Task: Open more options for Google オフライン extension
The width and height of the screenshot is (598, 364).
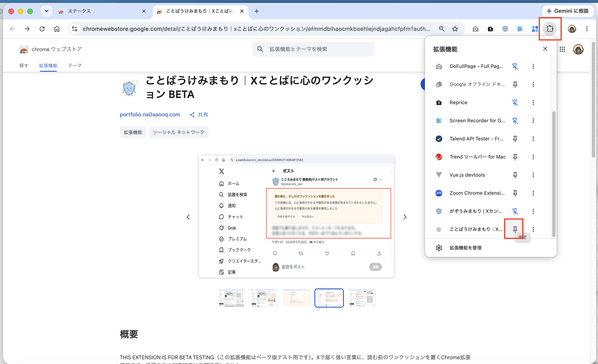Action: [x=533, y=84]
